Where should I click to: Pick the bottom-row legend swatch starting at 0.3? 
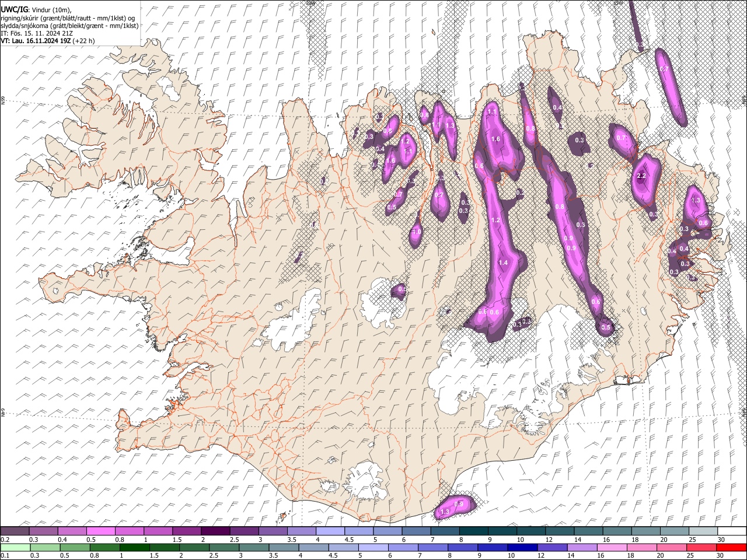[44, 547]
